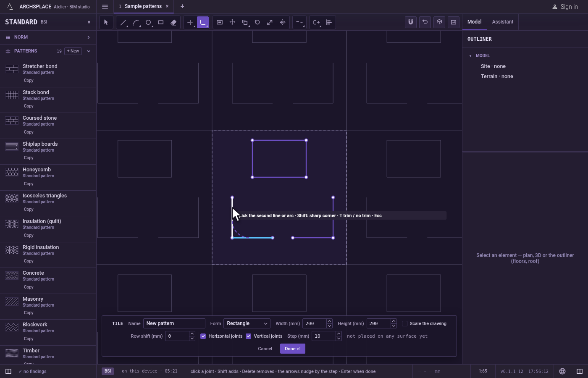Toggle the Vertical joints checkbox
588x378 pixels.
pos(249,336)
